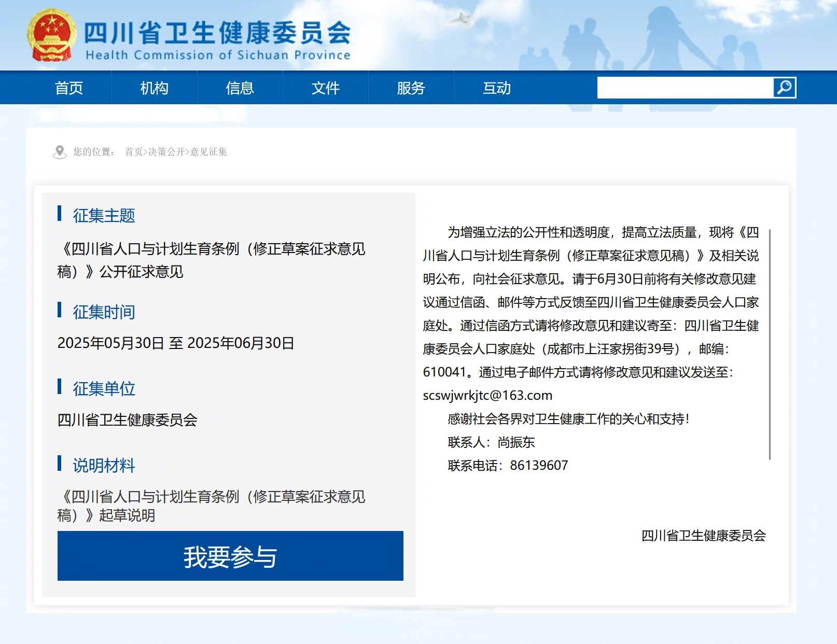Click the 首页 breadcrumb link
The height and width of the screenshot is (644, 837).
134,152
